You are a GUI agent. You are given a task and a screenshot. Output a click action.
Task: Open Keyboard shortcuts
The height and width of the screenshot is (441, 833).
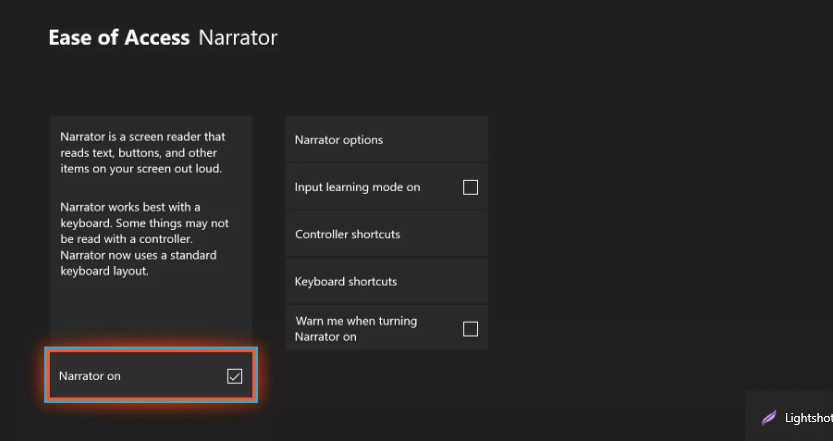pyautogui.click(x=387, y=282)
